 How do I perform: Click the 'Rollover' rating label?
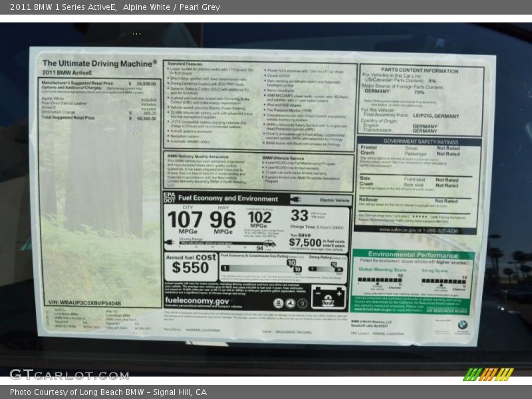pyautogui.click(x=368, y=199)
